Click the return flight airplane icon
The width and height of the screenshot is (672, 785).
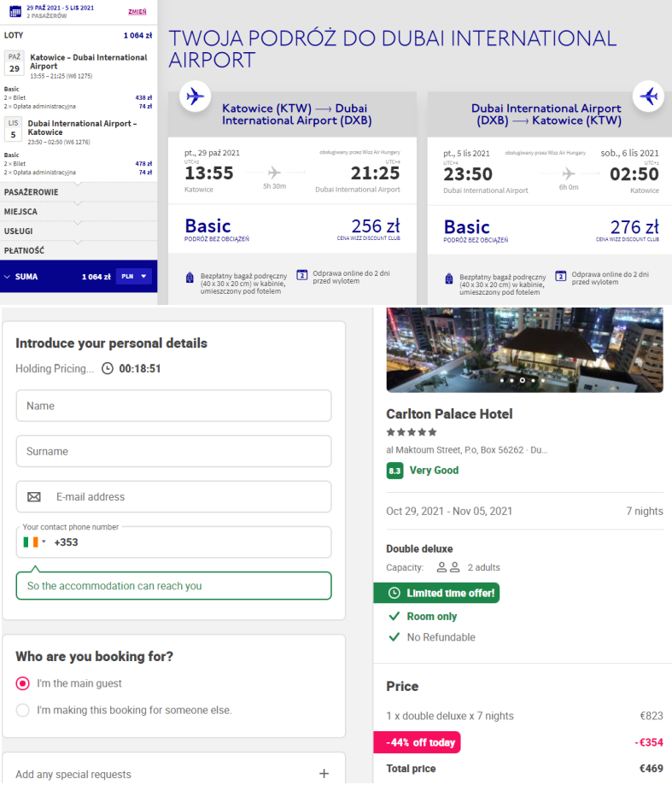(650, 96)
